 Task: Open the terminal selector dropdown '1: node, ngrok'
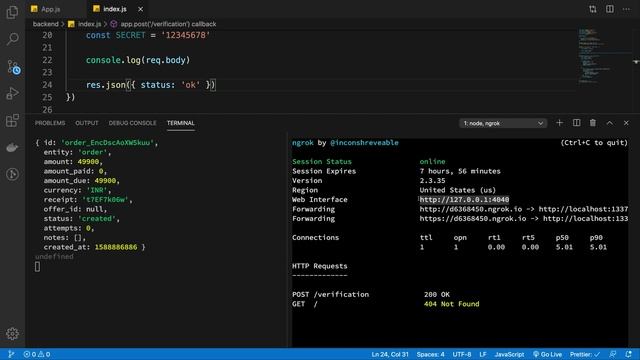502,123
